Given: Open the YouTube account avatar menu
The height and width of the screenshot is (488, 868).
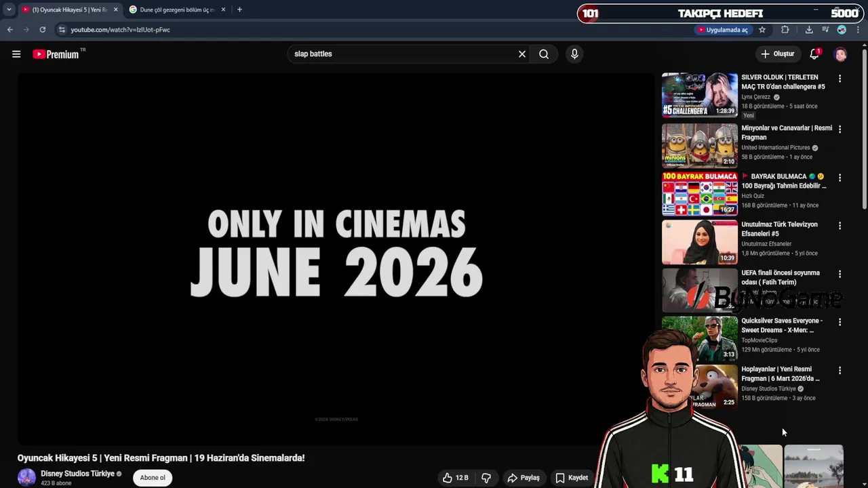Looking at the screenshot, I should (841, 54).
